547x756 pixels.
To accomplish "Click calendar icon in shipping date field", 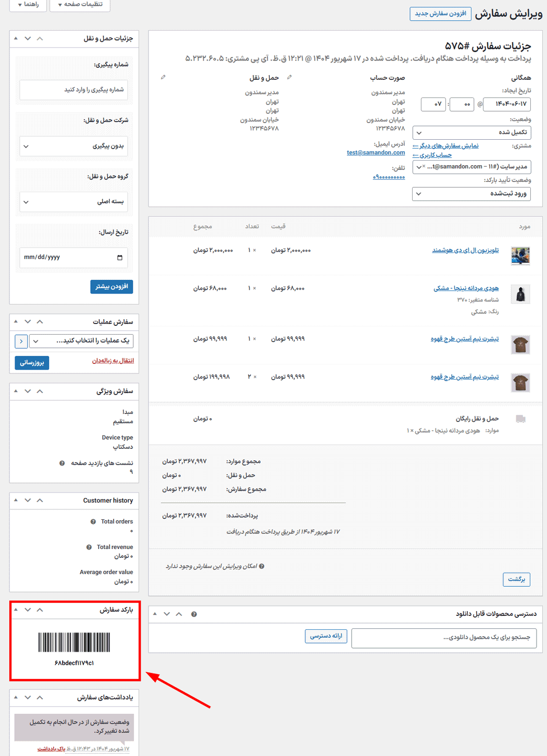I will [120, 258].
